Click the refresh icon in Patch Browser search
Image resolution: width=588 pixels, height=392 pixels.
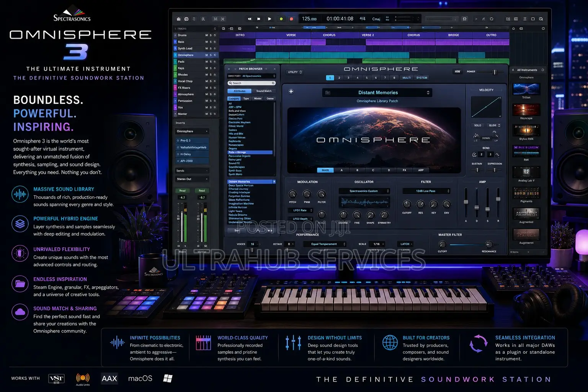tap(273, 83)
